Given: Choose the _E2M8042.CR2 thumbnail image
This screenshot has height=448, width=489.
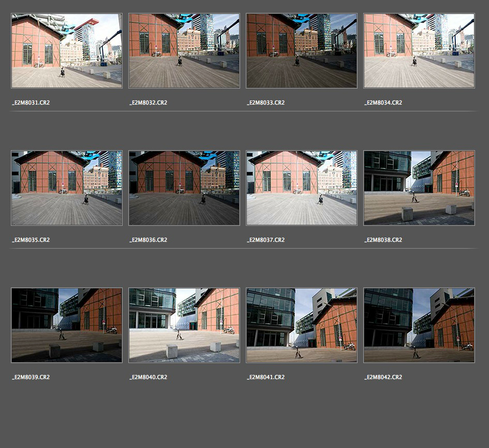Looking at the screenshot, I should (x=419, y=325).
